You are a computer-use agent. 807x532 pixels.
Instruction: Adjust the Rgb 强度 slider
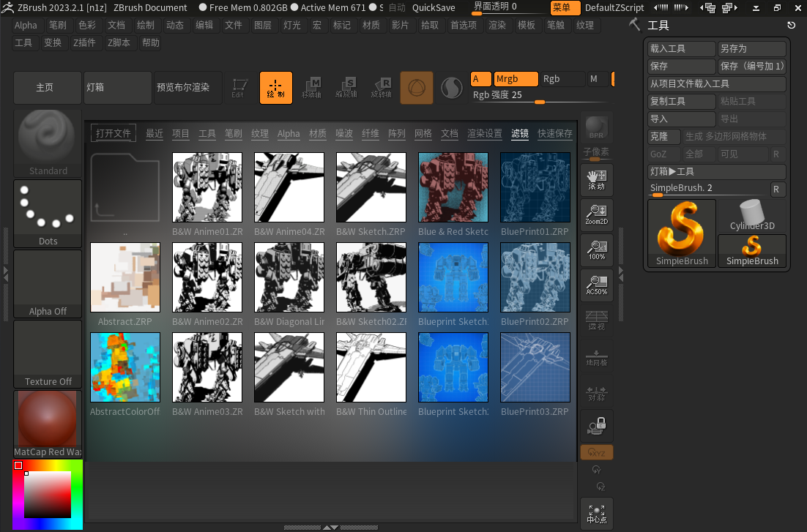tap(540, 100)
